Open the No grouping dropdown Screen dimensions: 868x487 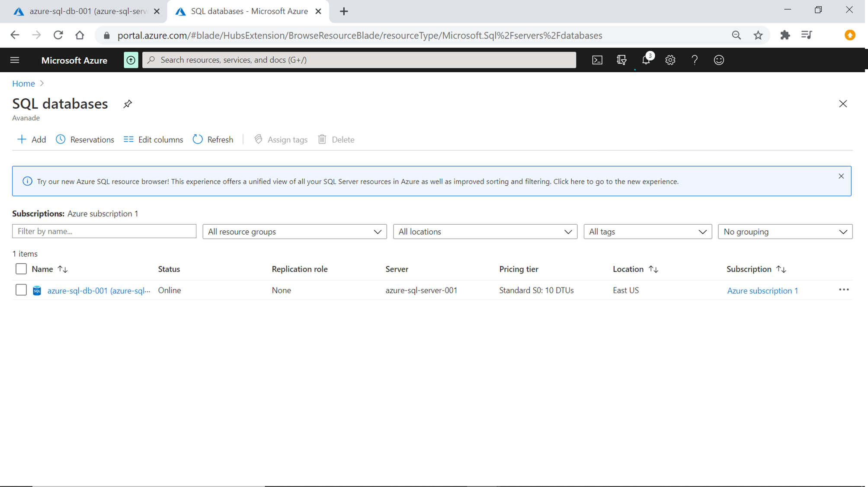(x=785, y=232)
